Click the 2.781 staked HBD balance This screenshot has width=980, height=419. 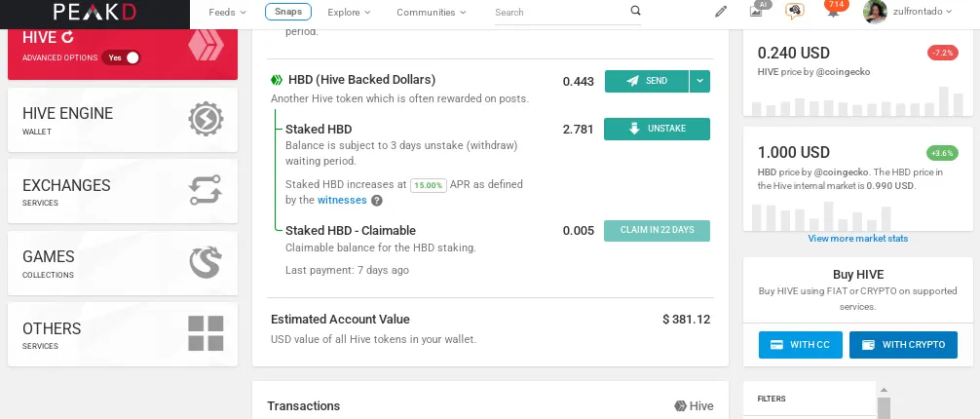pyautogui.click(x=578, y=130)
